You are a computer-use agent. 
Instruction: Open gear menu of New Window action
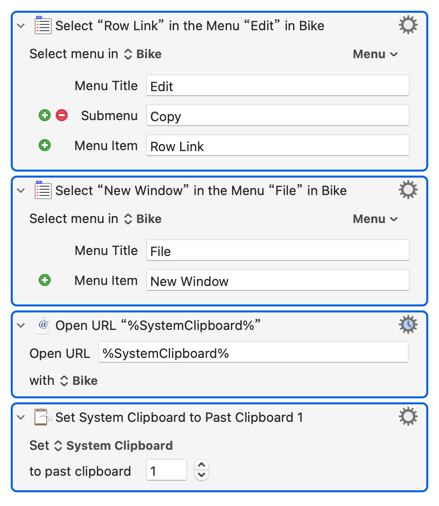coord(408,190)
